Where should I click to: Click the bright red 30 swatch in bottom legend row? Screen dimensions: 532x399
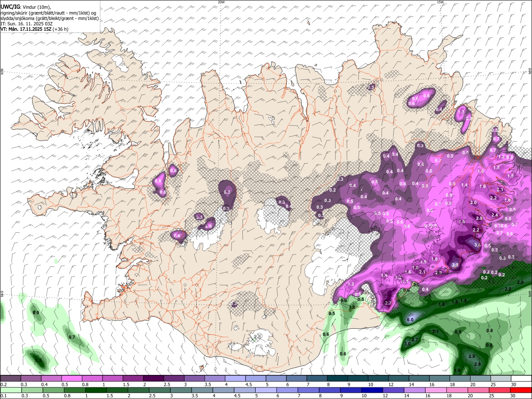pos(521,390)
